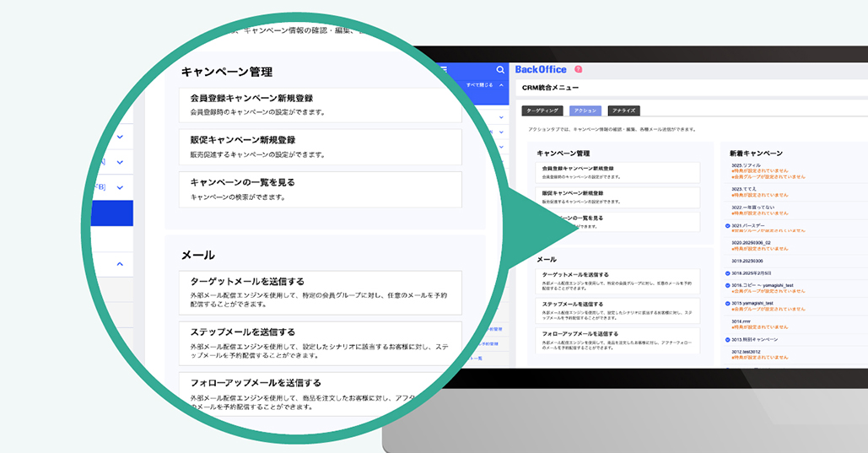
Task: Click the blue check icon beside 3013.特別キャンペーン
Action: click(x=727, y=339)
